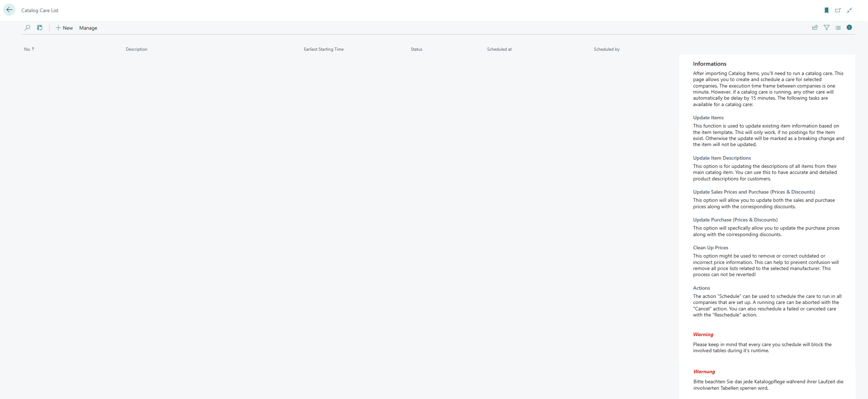
Task: Open the search magnifier in toolbar
Action: pos(27,28)
